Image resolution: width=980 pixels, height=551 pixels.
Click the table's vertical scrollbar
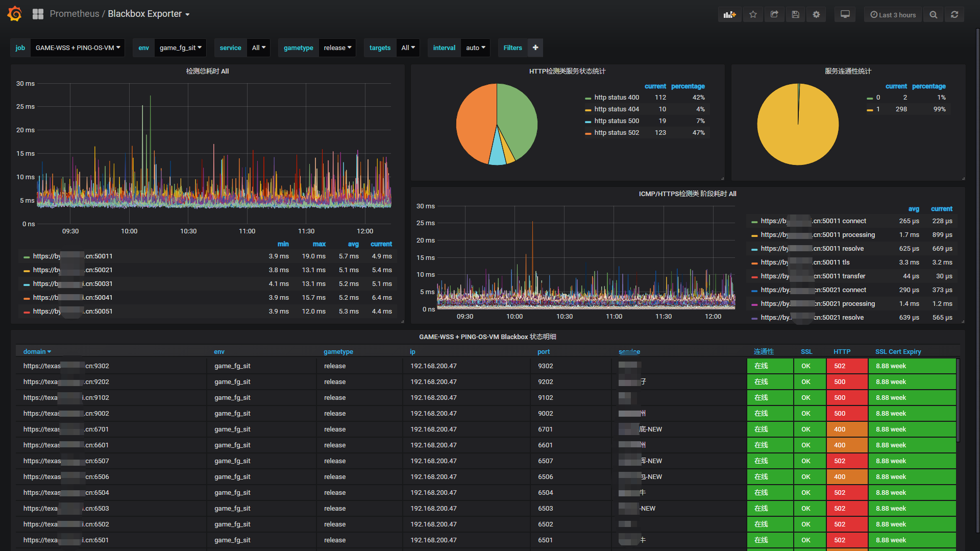tap(958, 400)
